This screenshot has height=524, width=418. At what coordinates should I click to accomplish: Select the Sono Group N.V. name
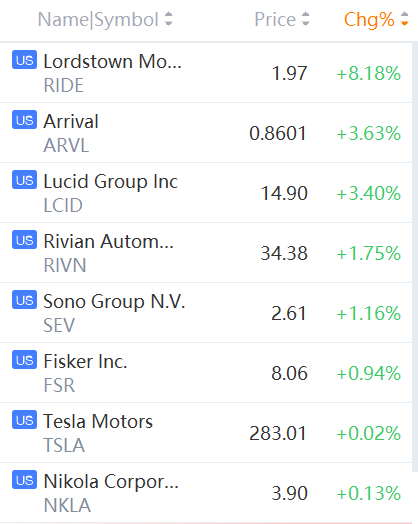(x=114, y=301)
